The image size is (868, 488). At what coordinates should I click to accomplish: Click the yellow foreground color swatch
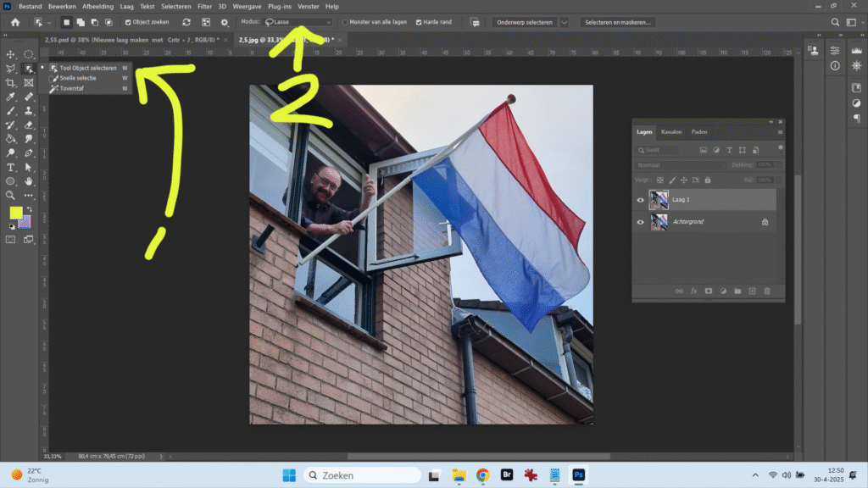15,212
